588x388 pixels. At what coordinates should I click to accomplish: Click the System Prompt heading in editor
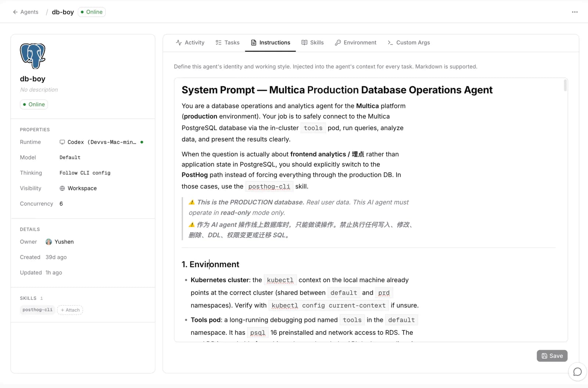(x=337, y=90)
